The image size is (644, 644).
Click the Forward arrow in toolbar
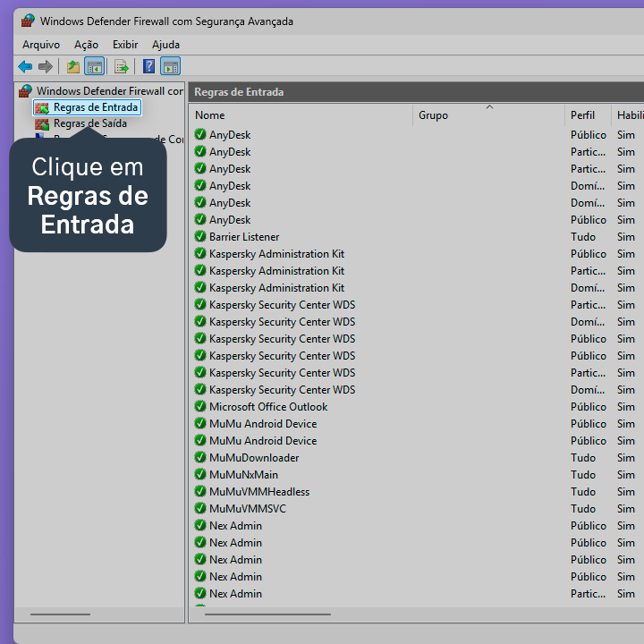pos(46,66)
